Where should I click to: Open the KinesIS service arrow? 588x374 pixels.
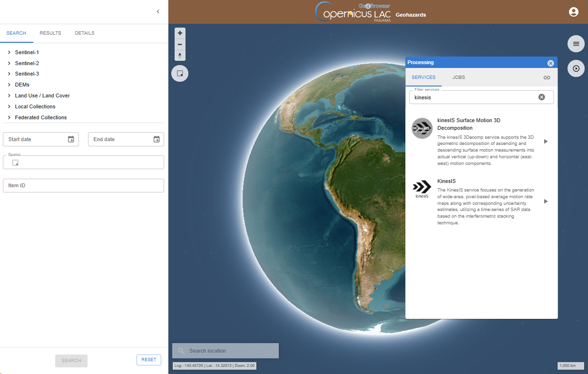pyautogui.click(x=546, y=201)
